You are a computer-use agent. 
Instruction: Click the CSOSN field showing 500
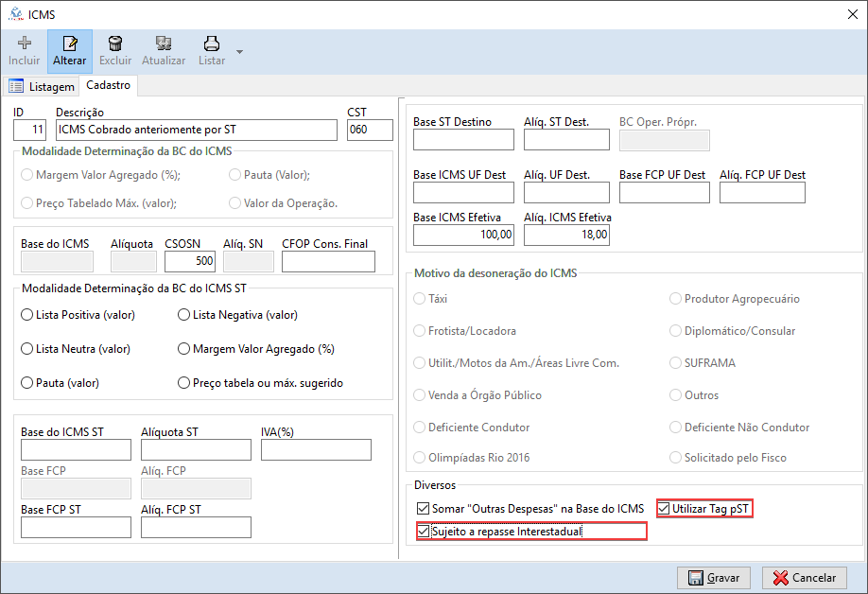pos(190,261)
